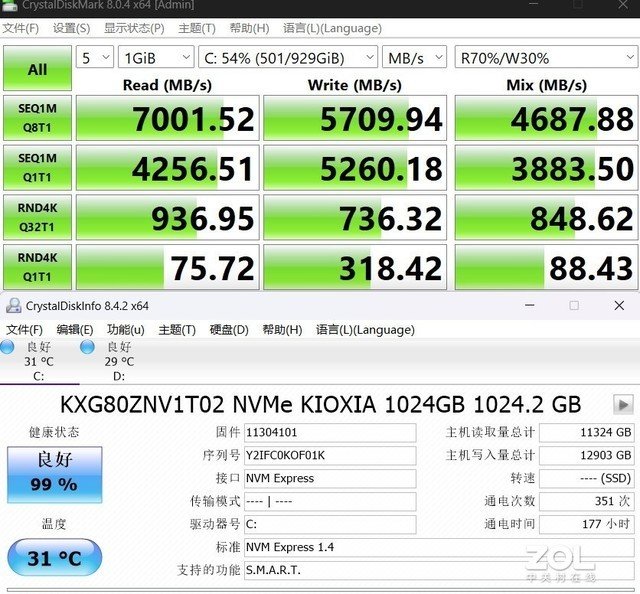Run the RND4K Q32T1 benchmark
640x594 pixels.
37,218
